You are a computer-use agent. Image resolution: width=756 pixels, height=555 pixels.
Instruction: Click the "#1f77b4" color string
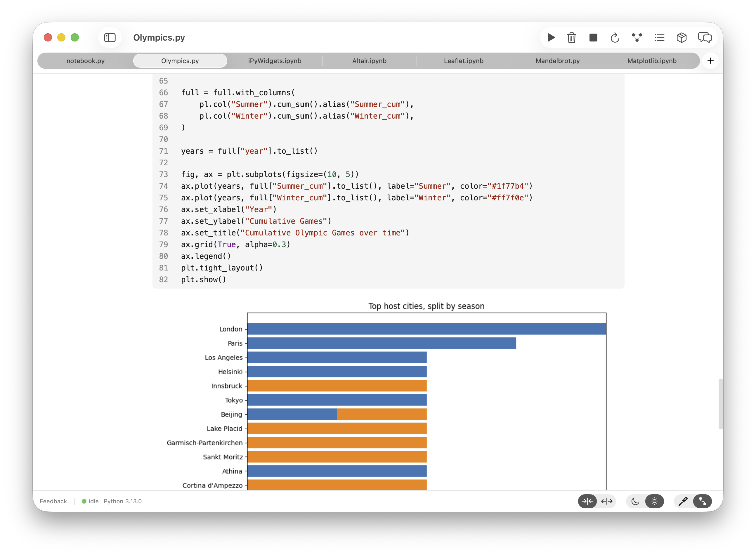(508, 186)
